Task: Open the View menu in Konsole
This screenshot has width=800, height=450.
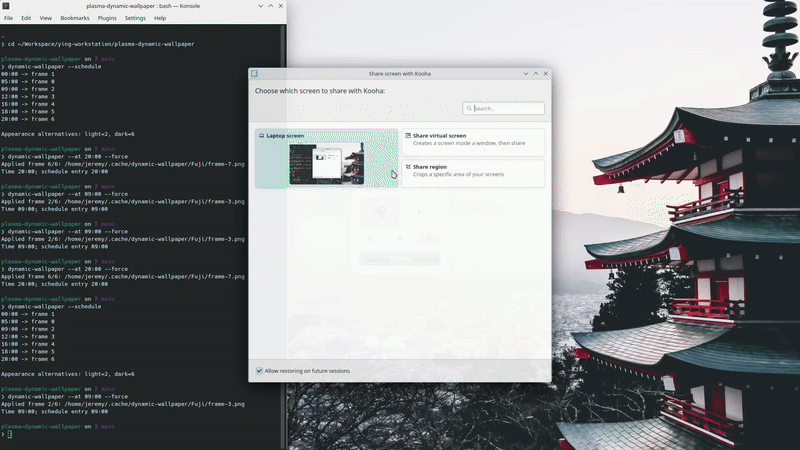Action: [45, 18]
